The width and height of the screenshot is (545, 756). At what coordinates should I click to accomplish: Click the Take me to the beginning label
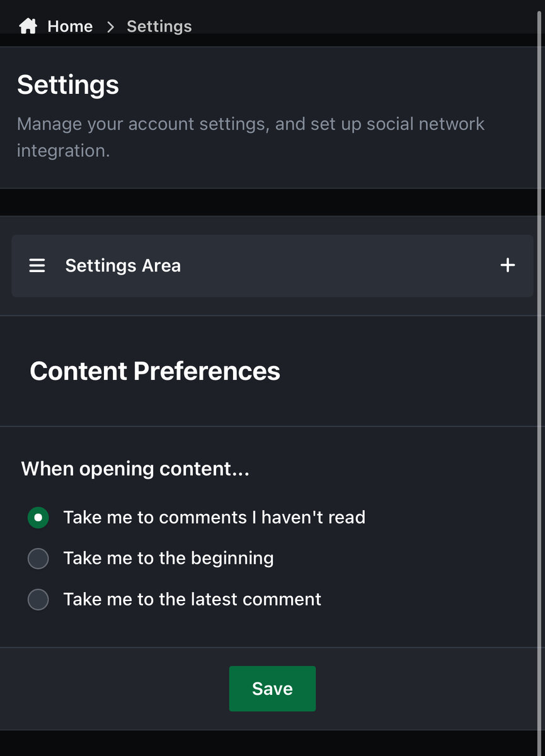(x=168, y=558)
